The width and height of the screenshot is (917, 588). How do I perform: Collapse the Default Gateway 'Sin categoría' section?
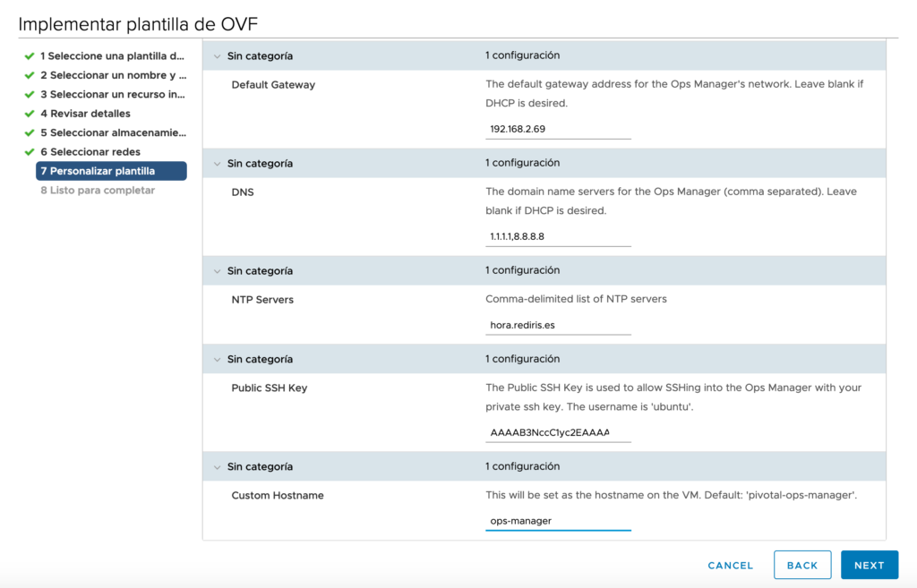pos(217,55)
